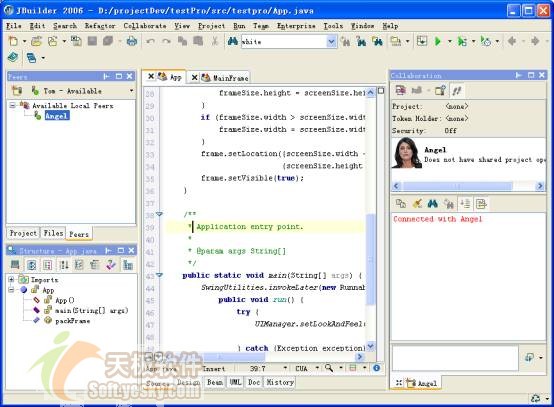Click the Save All toolbar icon
554x407 pixels.
click(x=108, y=41)
